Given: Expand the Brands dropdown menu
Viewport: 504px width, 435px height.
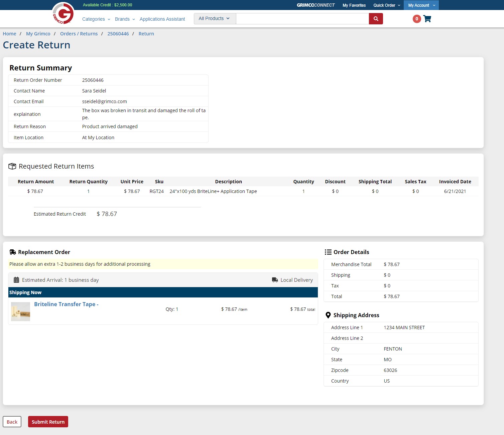Looking at the screenshot, I should click(x=125, y=19).
